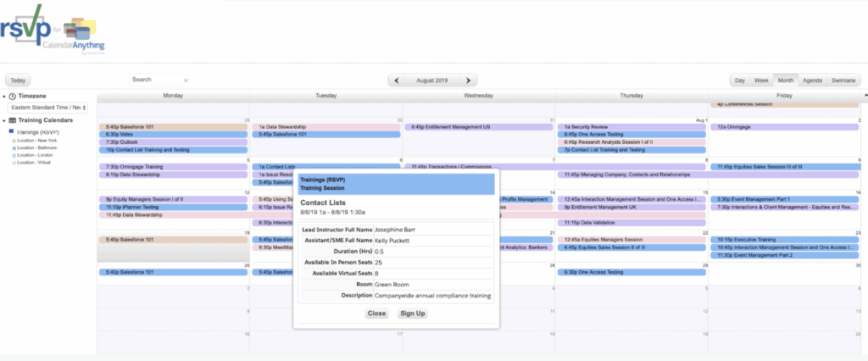Toggle the Location - London color square
This screenshot has width=868, height=361.
(14, 156)
